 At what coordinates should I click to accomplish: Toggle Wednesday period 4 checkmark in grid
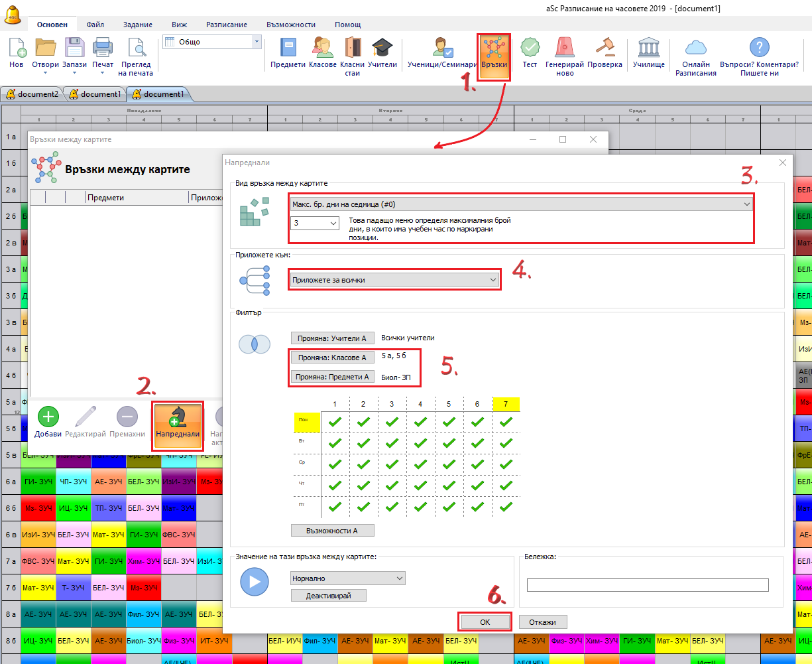pyautogui.click(x=420, y=464)
